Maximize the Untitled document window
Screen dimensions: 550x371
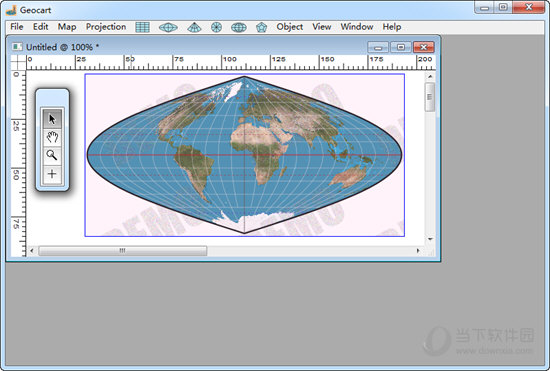point(401,47)
